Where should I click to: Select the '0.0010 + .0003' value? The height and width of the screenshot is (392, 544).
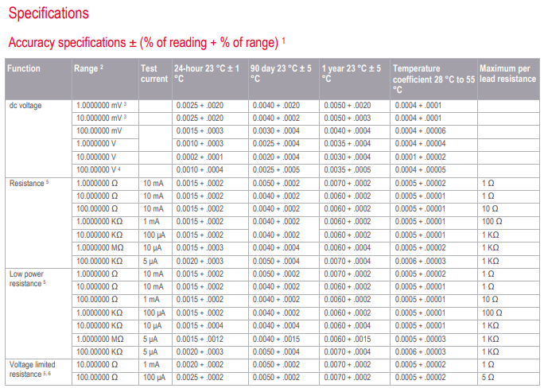click(200, 144)
